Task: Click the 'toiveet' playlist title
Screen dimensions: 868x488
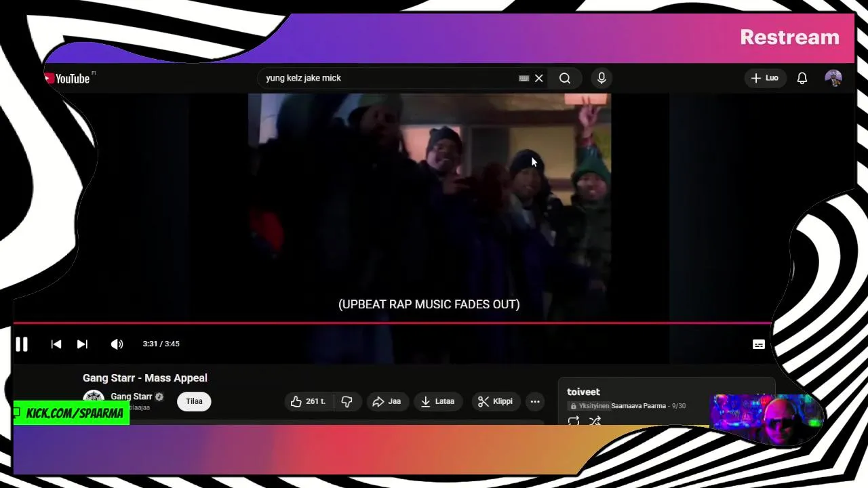Action: coord(583,392)
